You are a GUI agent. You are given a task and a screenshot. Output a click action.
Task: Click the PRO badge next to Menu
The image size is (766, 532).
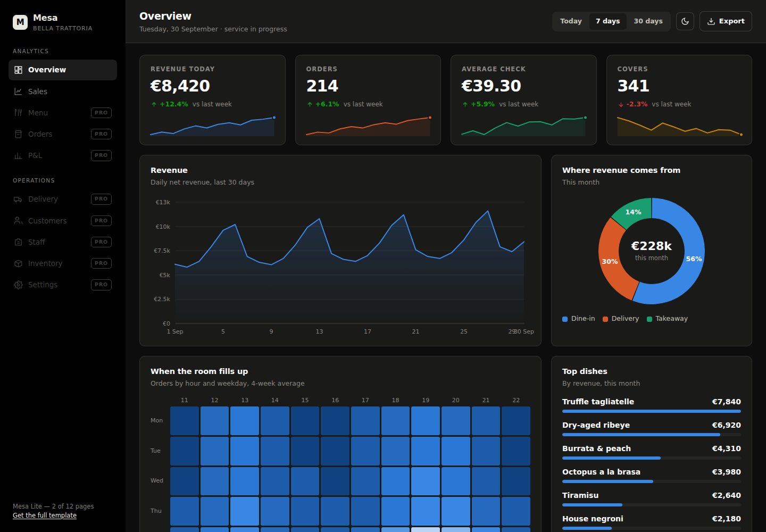coord(101,113)
